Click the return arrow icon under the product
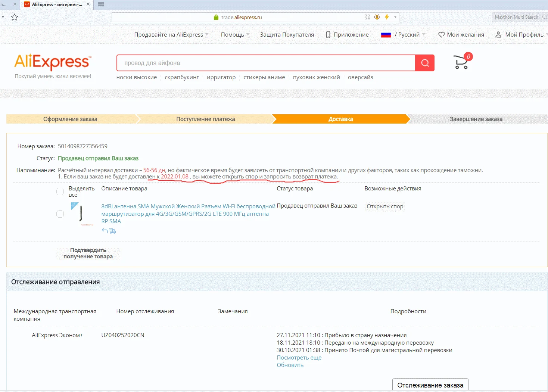548x392 pixels. [105, 231]
